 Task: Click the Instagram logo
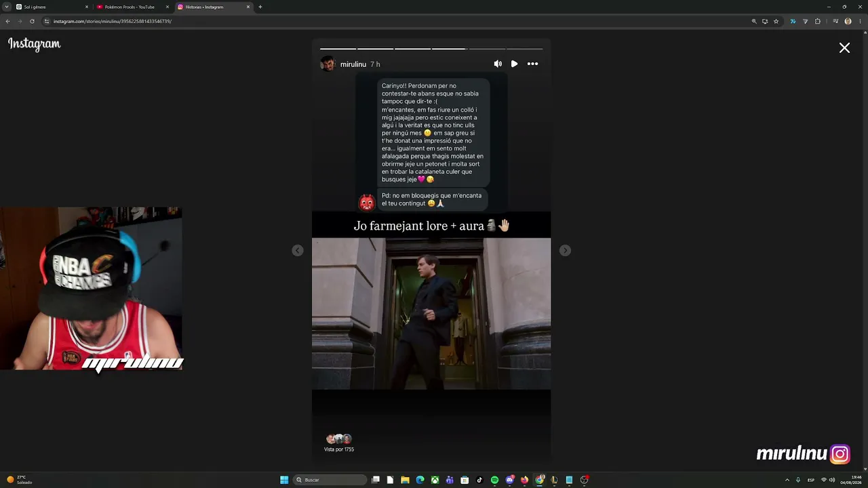pyautogui.click(x=34, y=44)
